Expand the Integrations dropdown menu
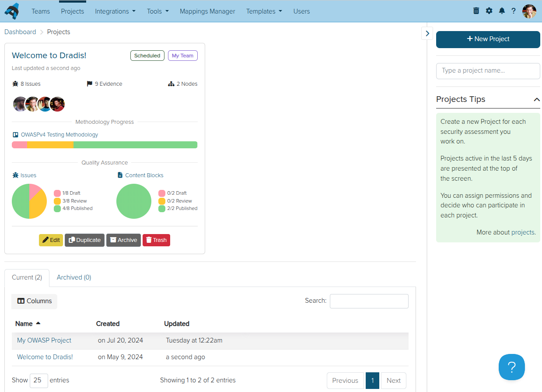542x392 pixels. [115, 11]
